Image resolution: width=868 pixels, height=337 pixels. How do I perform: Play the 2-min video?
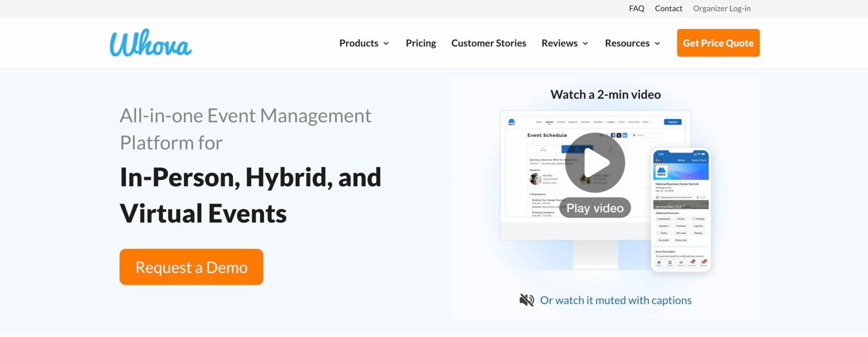tap(595, 163)
